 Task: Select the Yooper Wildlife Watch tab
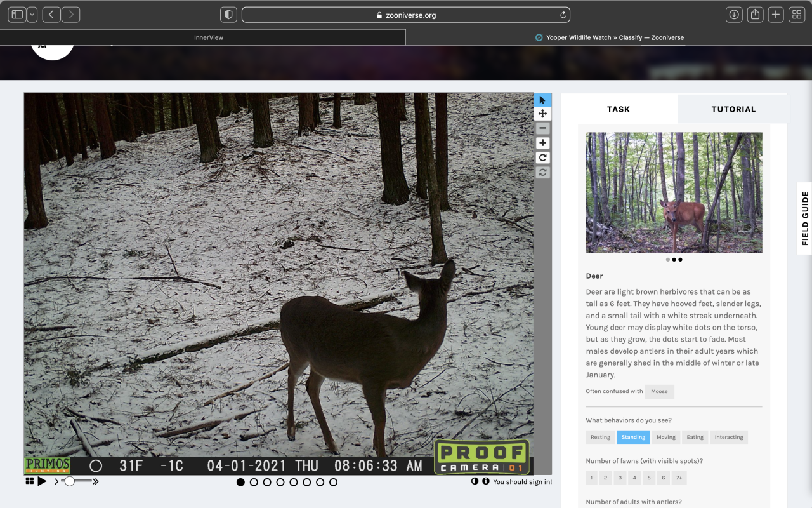(x=609, y=37)
